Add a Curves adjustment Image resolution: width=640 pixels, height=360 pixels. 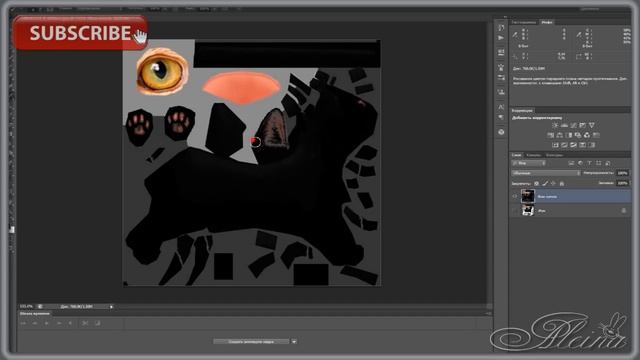coord(573,125)
